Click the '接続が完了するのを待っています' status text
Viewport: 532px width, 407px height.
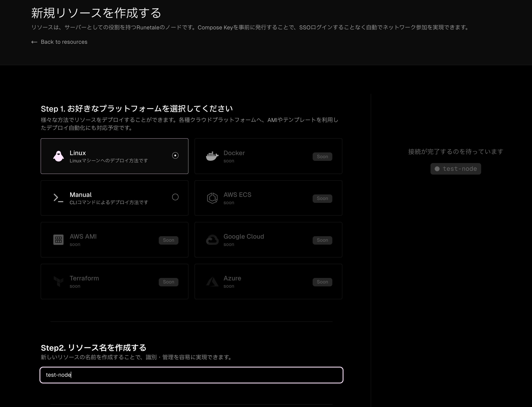tap(456, 152)
